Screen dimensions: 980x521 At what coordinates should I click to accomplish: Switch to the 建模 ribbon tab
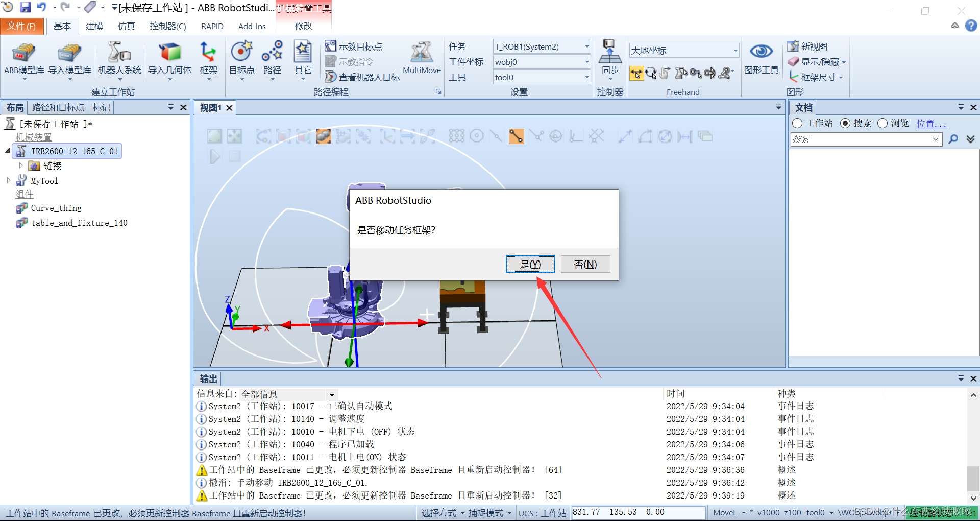(94, 26)
